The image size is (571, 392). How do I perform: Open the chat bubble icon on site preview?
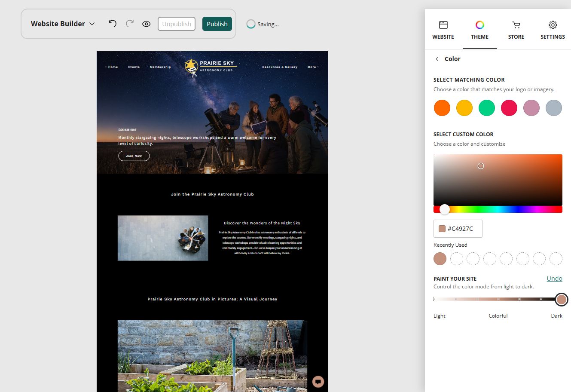point(318,382)
